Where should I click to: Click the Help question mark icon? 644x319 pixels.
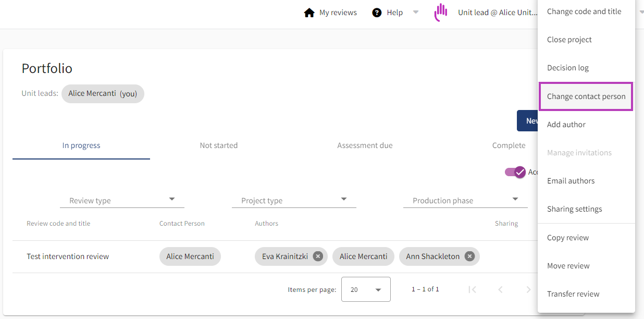(x=377, y=13)
